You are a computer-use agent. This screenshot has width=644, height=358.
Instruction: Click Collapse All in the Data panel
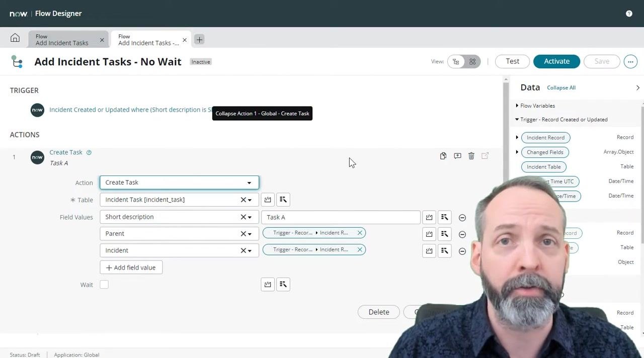point(561,87)
